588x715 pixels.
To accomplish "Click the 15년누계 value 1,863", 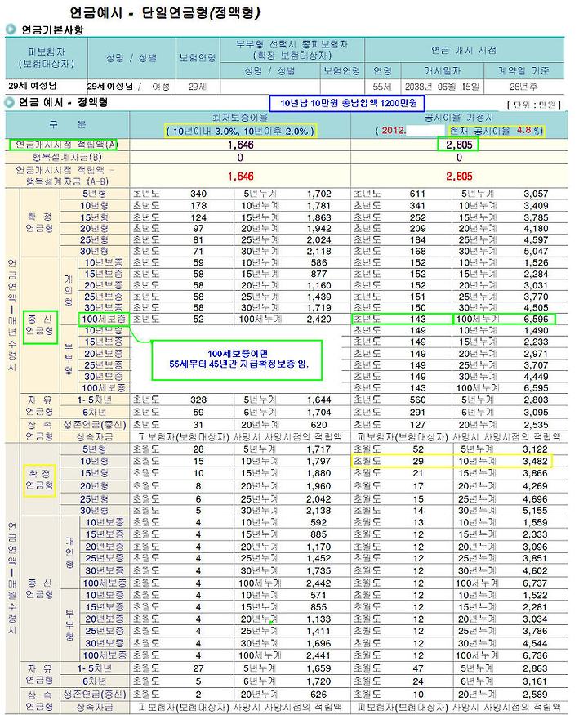I will pyautogui.click(x=318, y=217).
